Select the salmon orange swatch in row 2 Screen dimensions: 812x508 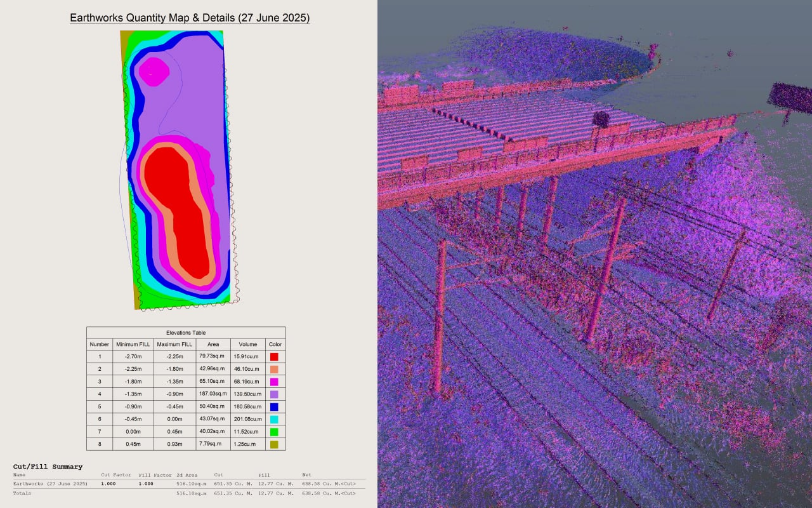pos(274,369)
